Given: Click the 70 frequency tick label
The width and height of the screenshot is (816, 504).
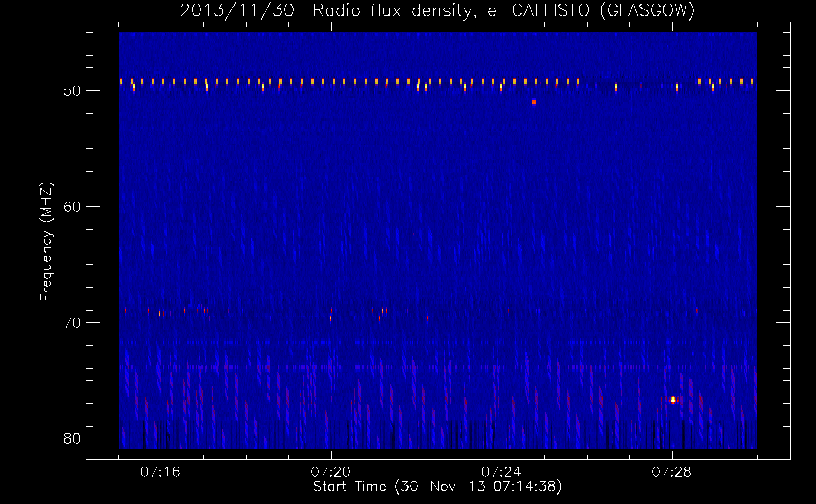Looking at the screenshot, I should [72, 323].
